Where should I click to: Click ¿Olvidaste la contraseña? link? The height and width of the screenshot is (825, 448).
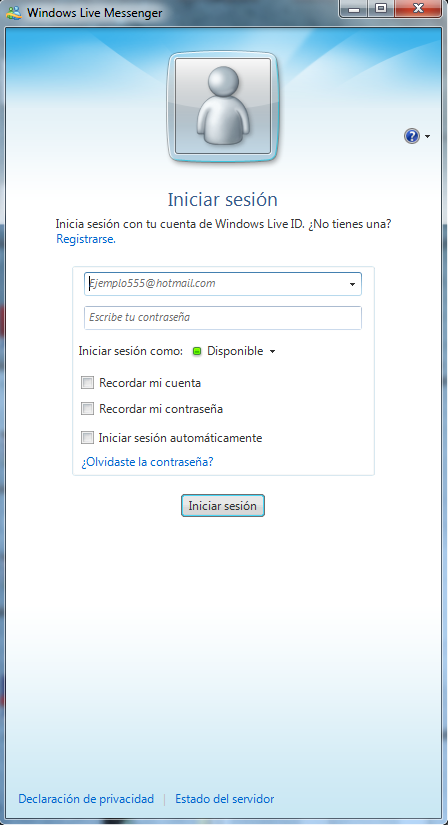pos(147,462)
